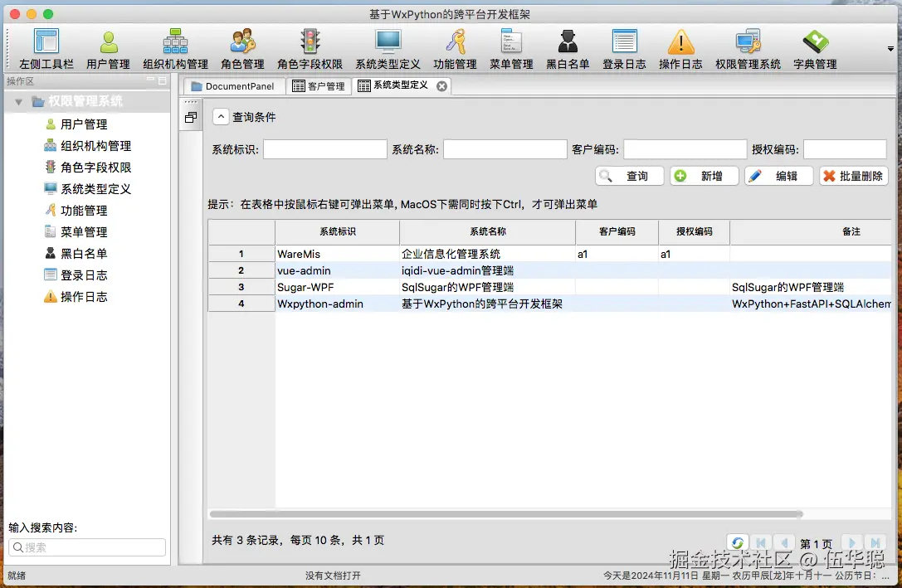
Task: Click the 查询 search button
Action: [x=629, y=176]
